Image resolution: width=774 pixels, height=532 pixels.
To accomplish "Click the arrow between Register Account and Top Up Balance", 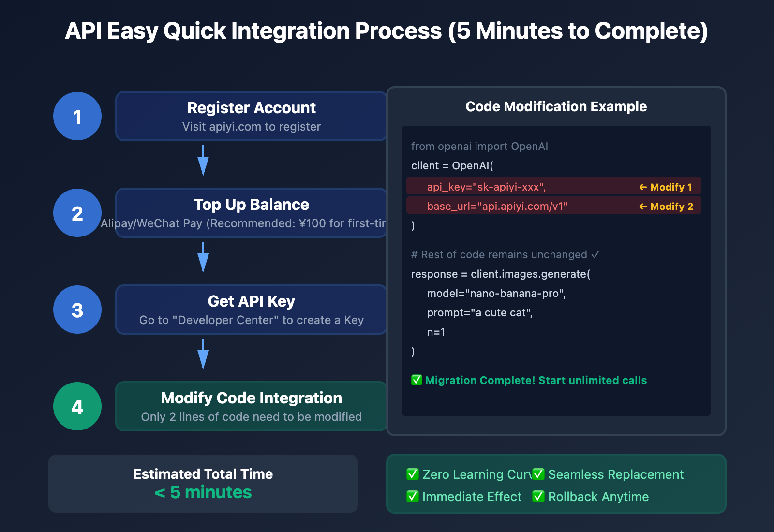I will (x=202, y=161).
